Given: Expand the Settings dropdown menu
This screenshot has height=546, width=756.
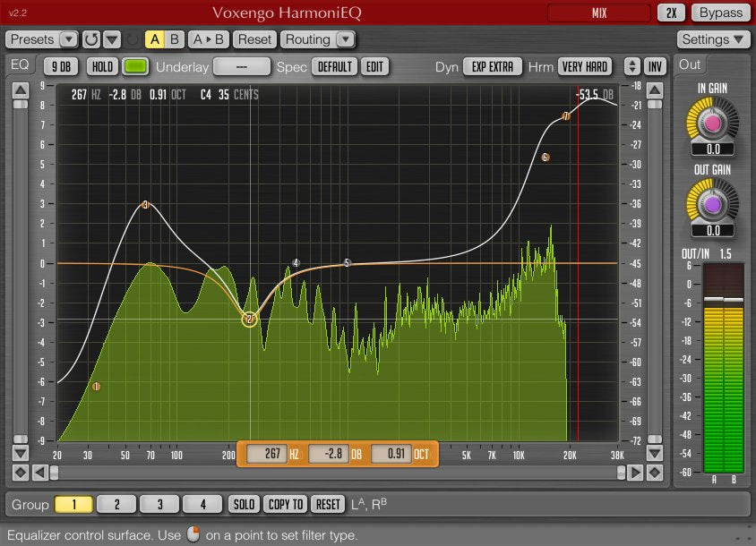Looking at the screenshot, I should [714, 39].
